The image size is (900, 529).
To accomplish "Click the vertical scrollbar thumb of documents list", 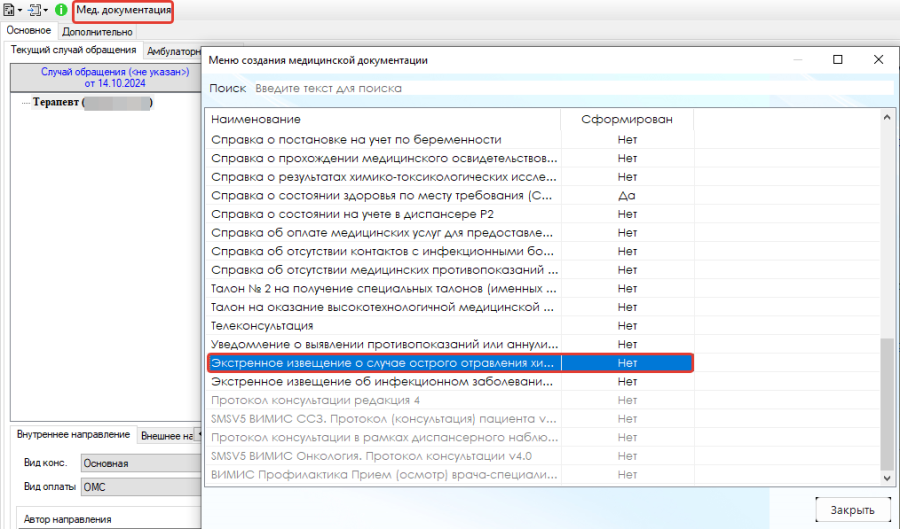I will 887,404.
